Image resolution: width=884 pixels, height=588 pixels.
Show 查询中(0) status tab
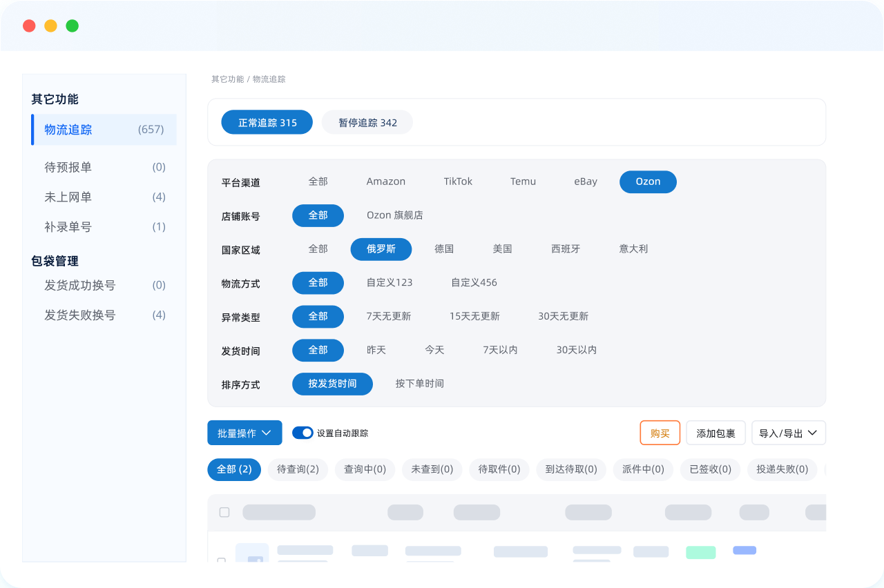[365, 470]
